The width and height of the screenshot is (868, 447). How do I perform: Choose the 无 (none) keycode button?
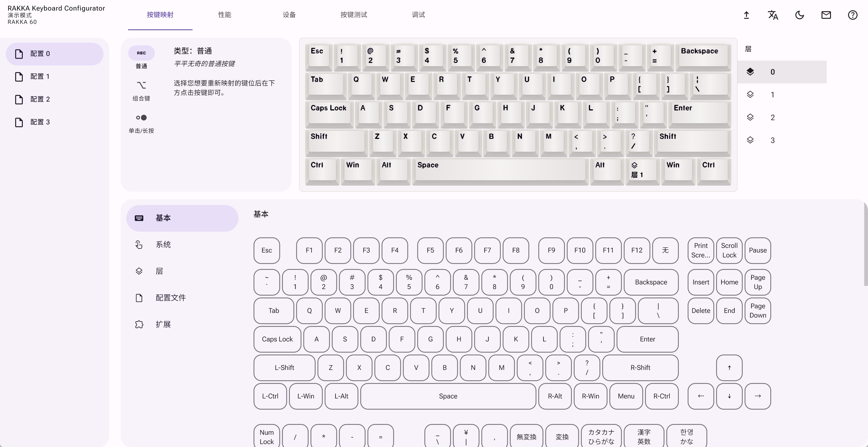coord(665,250)
